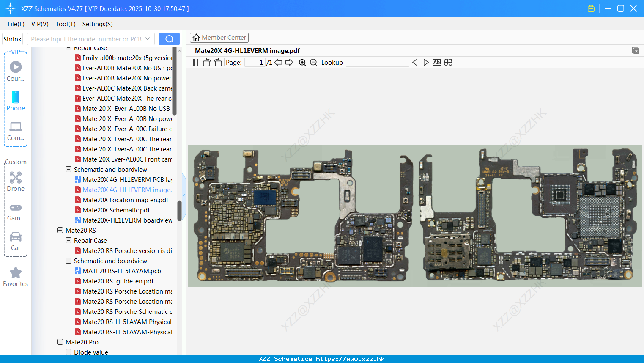Close the document tab panel icon
Screen dimensions: 644x363
(x=636, y=50)
